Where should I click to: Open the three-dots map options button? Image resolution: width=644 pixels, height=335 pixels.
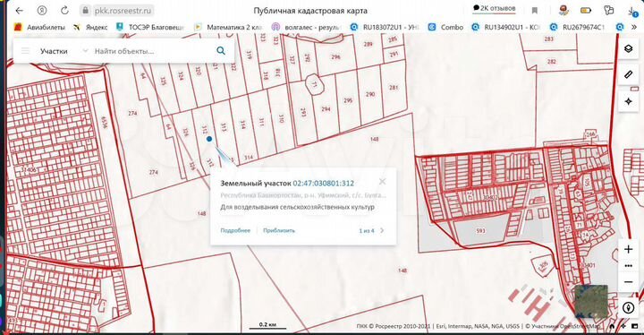point(629,266)
